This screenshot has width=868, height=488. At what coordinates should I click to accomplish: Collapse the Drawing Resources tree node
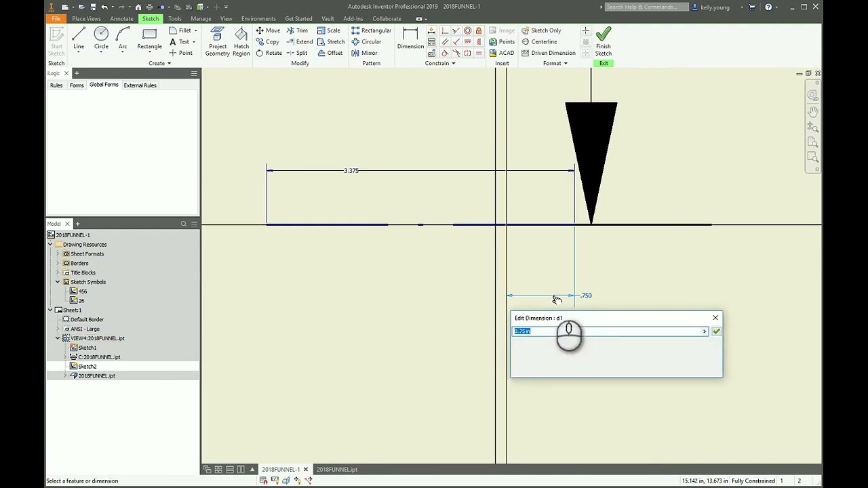(50, 245)
